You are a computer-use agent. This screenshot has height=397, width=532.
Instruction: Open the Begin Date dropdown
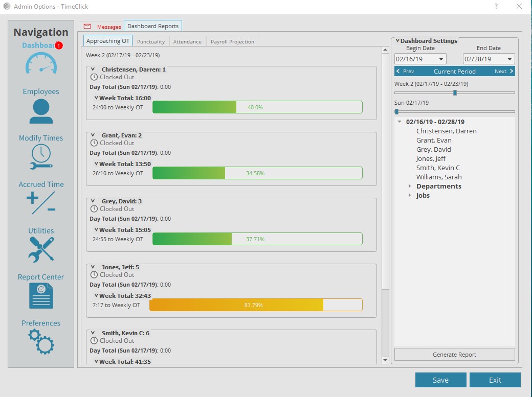(441, 59)
